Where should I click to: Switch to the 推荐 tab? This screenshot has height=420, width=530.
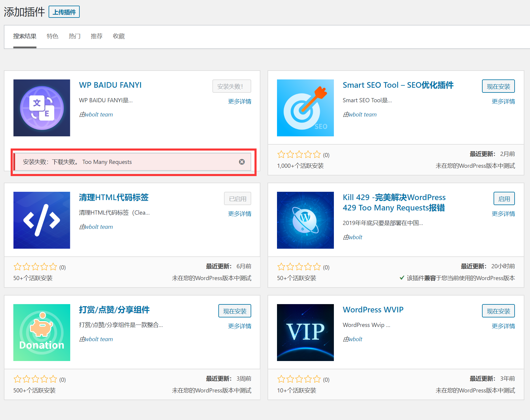97,36
